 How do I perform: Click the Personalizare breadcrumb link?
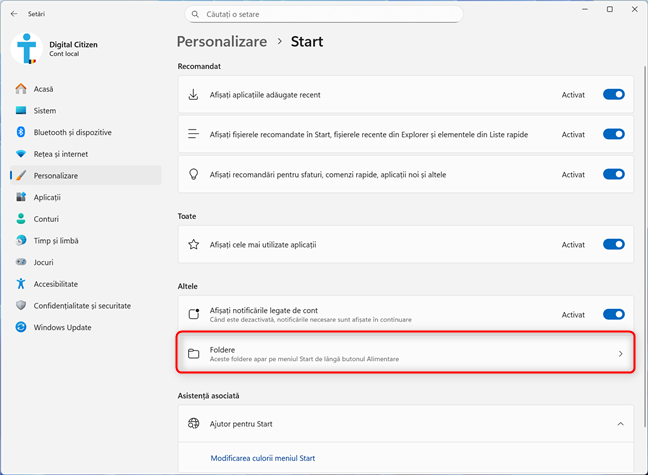pyautogui.click(x=222, y=42)
